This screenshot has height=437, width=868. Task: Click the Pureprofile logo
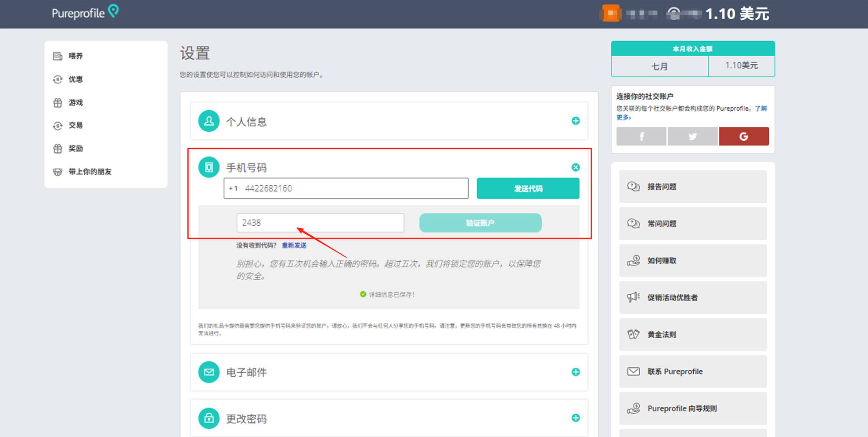85,12
